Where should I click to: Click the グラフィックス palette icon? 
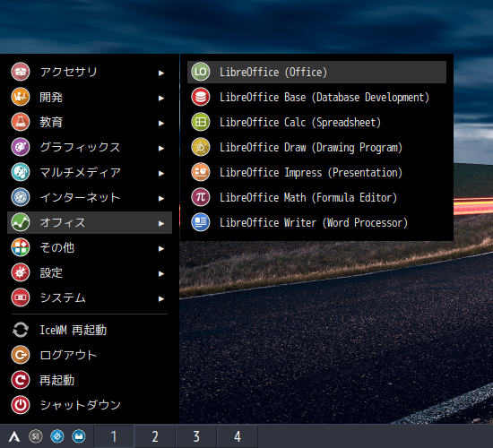point(21,147)
